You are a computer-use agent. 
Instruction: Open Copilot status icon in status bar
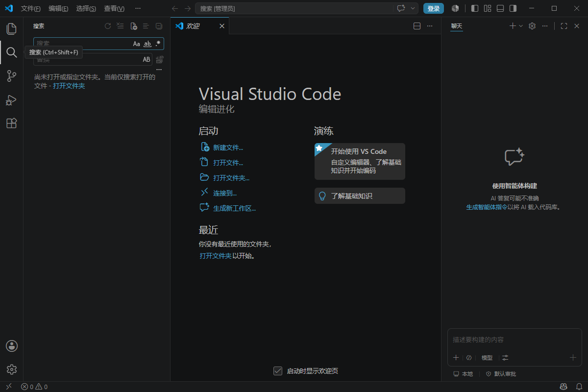563,387
